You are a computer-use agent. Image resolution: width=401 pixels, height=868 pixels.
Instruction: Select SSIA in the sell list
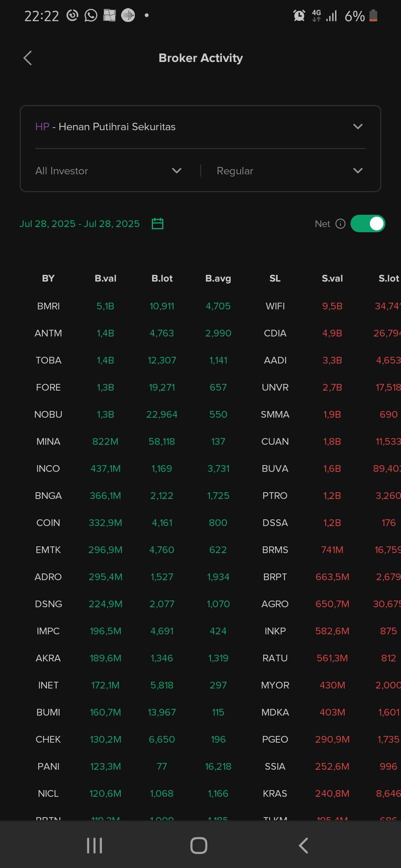(x=275, y=766)
